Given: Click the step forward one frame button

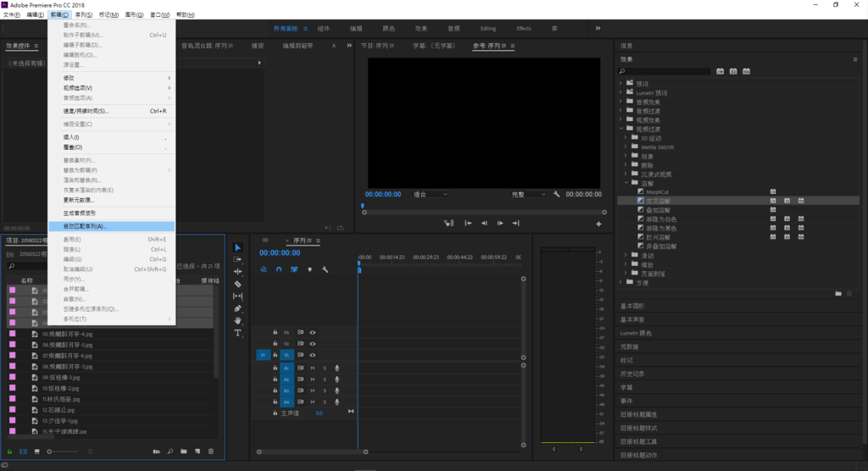Looking at the screenshot, I should click(500, 223).
